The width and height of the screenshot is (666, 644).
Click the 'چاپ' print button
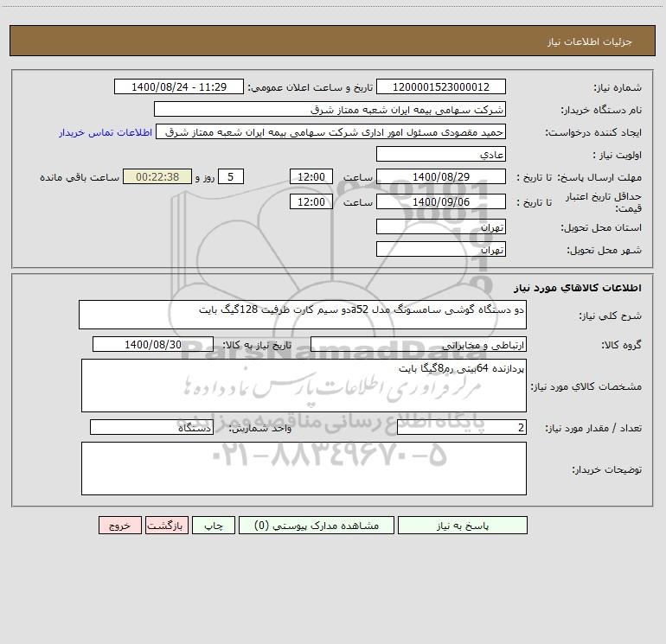[214, 525]
